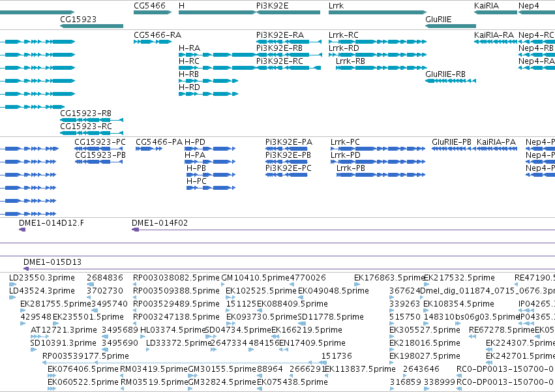Screen dimensions: 555x392
Task: Click the RM03519.5prime label
Action: (x=155, y=382)
